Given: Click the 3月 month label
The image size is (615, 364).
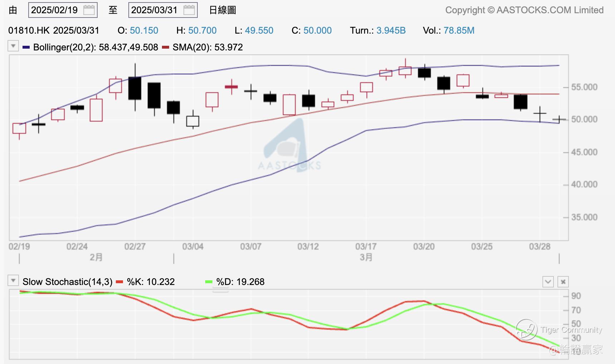Looking at the screenshot, I should tap(366, 257).
